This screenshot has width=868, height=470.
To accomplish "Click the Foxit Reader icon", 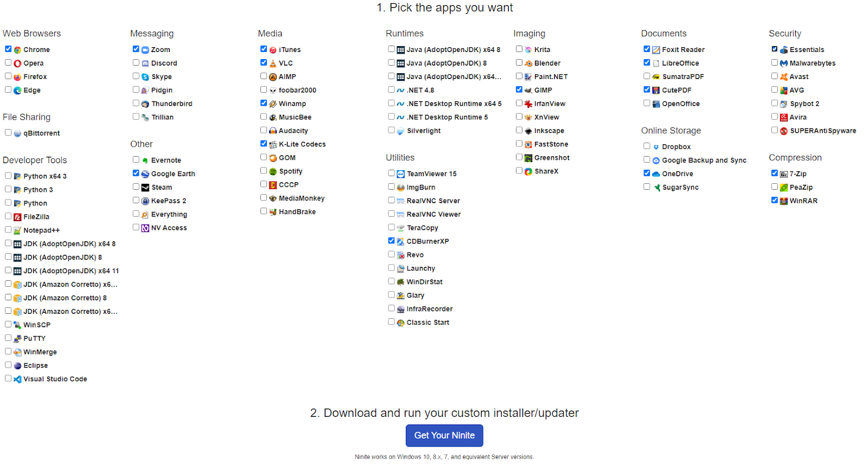I will pos(656,50).
